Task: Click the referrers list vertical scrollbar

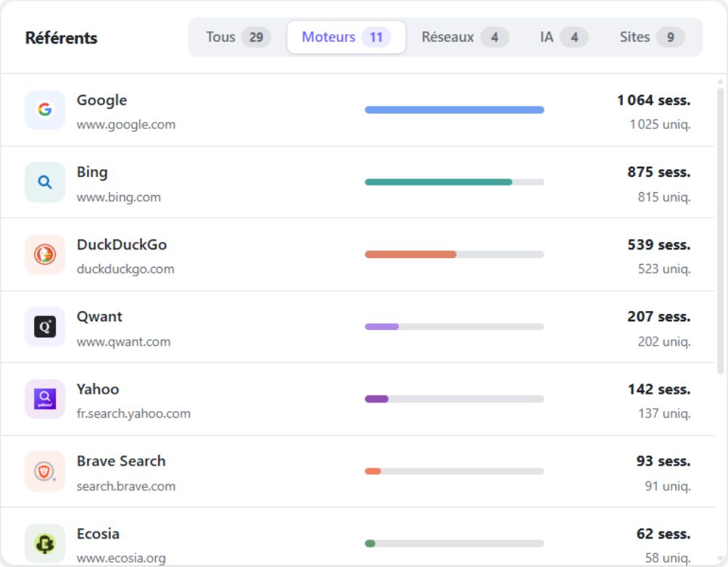Action: [x=720, y=231]
